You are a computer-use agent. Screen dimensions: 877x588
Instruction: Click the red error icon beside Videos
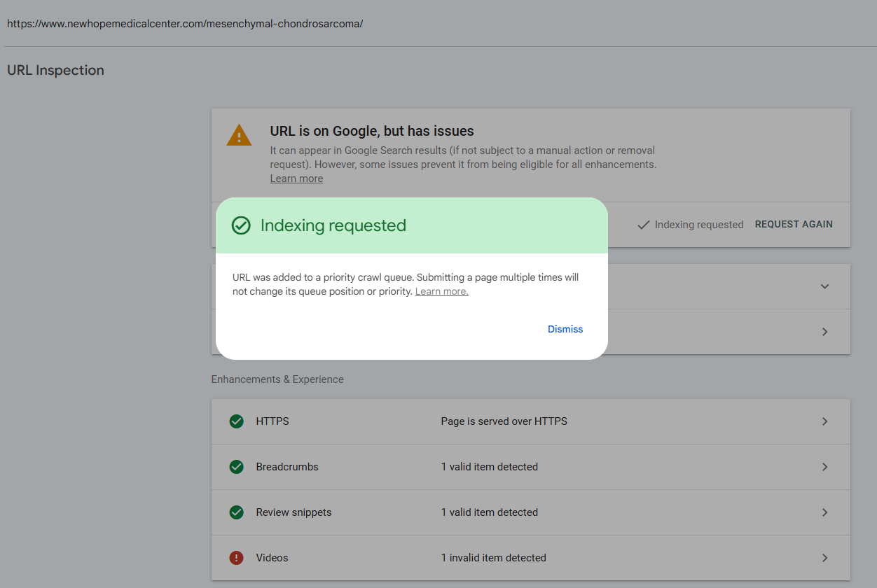(237, 558)
